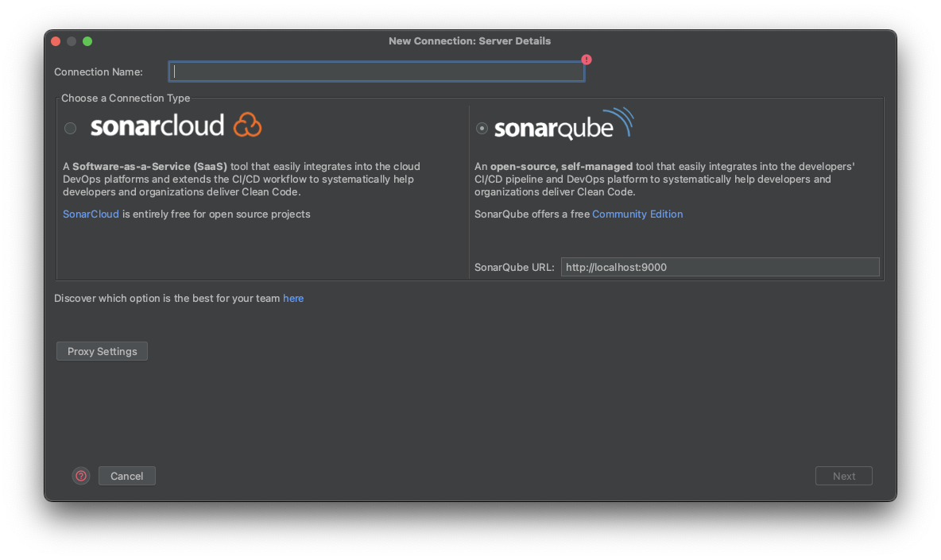Click the green zoom window button
Screen dimensions: 941x560
[87, 41]
